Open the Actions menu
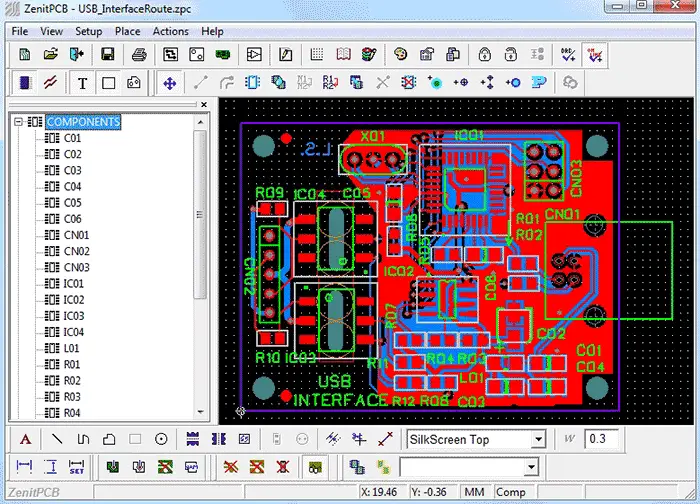This screenshot has height=504, width=700. pyautogui.click(x=171, y=31)
